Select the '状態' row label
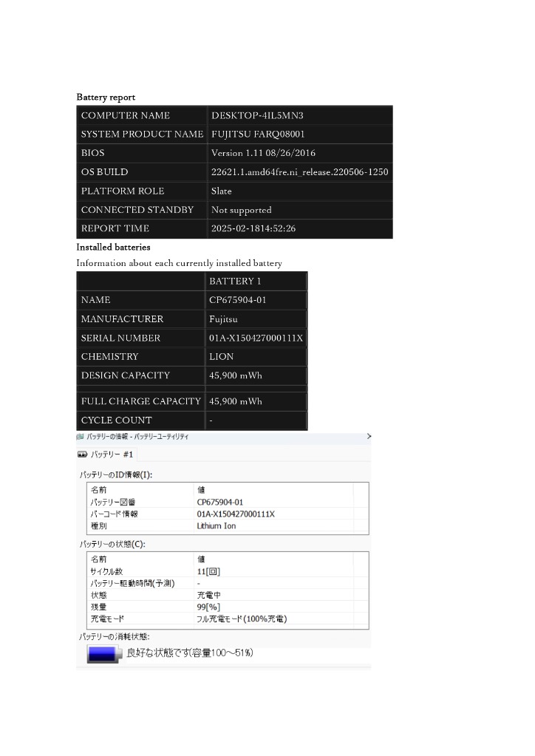Image resolution: width=535 pixels, height=756 pixels. 99,595
